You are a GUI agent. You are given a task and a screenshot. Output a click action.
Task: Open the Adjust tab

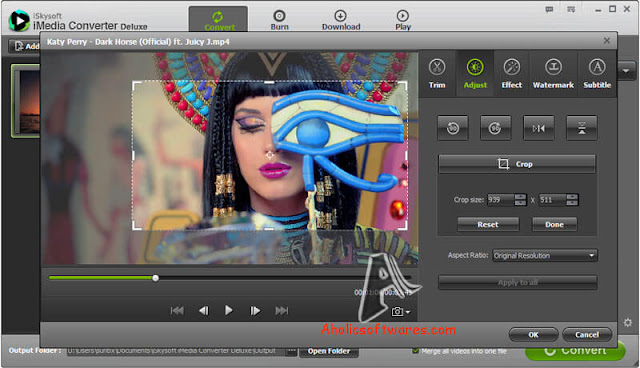475,74
